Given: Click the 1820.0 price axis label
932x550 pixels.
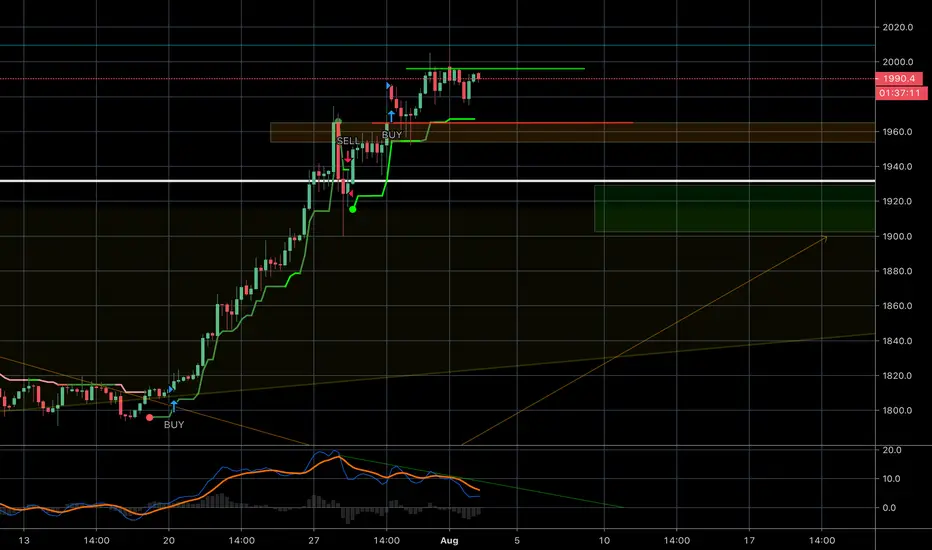Looking at the screenshot, I should pos(898,376).
